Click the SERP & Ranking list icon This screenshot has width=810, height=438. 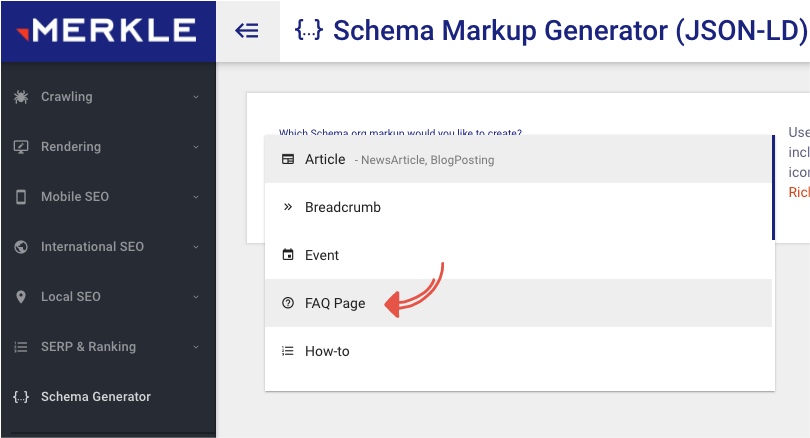(x=21, y=347)
